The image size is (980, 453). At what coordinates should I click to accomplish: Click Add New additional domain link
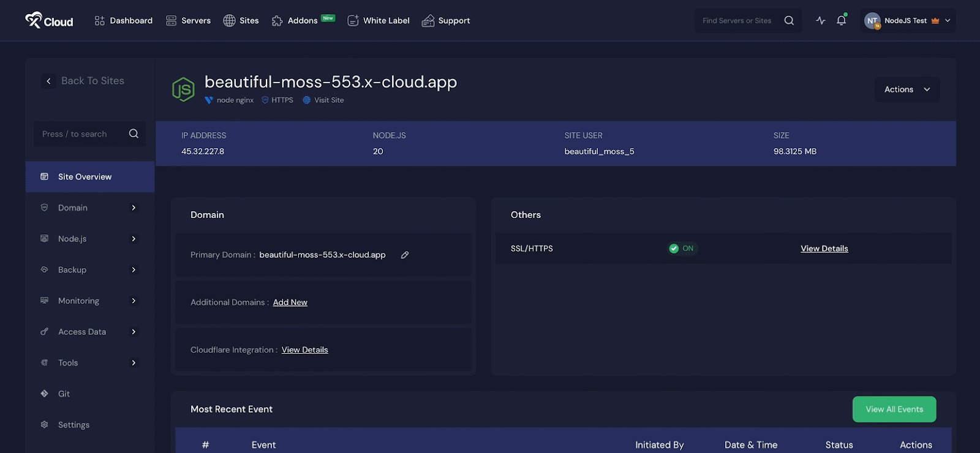(x=290, y=302)
